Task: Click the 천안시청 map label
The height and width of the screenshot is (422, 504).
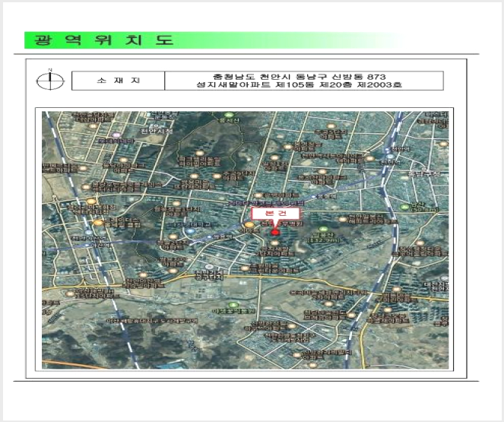Action: pyautogui.click(x=157, y=132)
